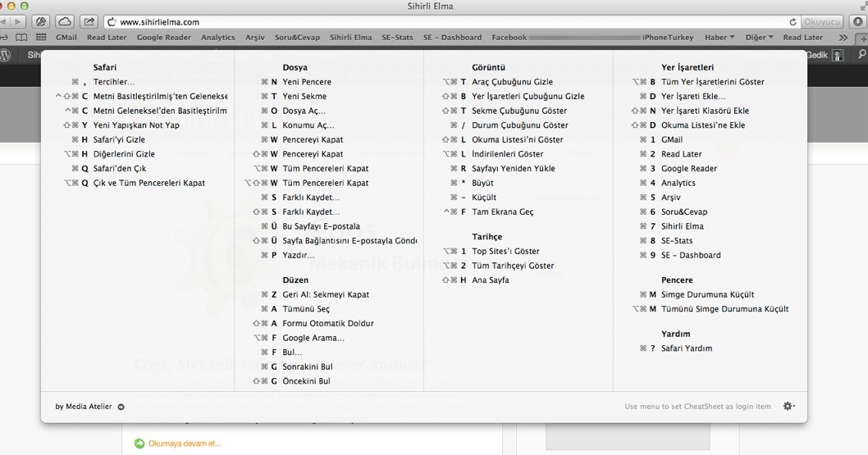The width and height of the screenshot is (868, 455).
Task: Click the arrow icon beside Media Atelier
Action: tap(121, 407)
